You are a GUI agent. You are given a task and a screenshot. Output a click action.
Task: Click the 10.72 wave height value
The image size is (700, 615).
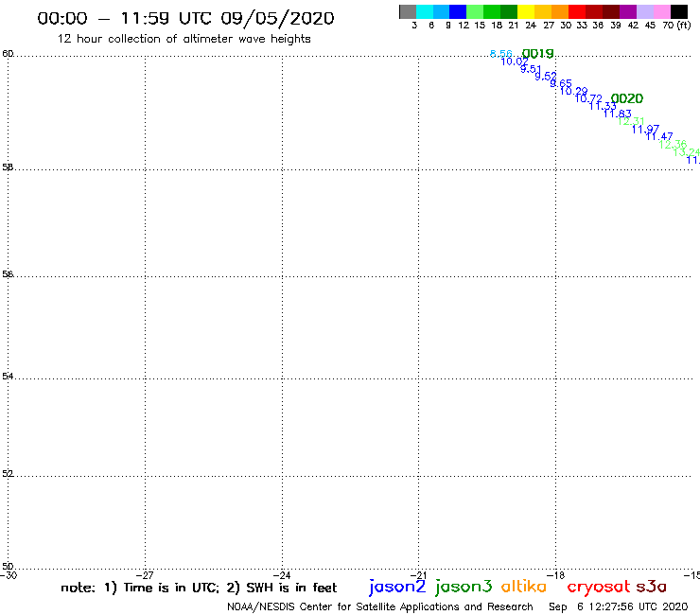coord(588,98)
